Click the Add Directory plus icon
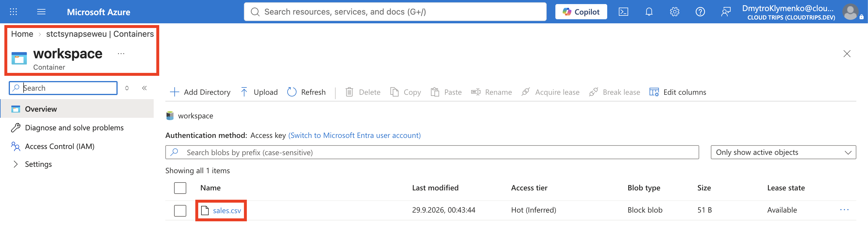Image resolution: width=868 pixels, height=249 pixels. pyautogui.click(x=174, y=92)
